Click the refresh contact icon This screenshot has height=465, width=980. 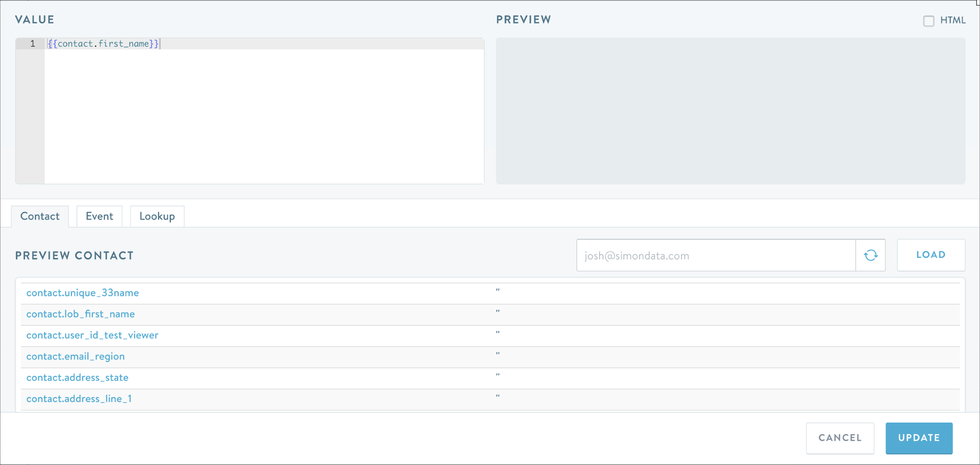[870, 255]
